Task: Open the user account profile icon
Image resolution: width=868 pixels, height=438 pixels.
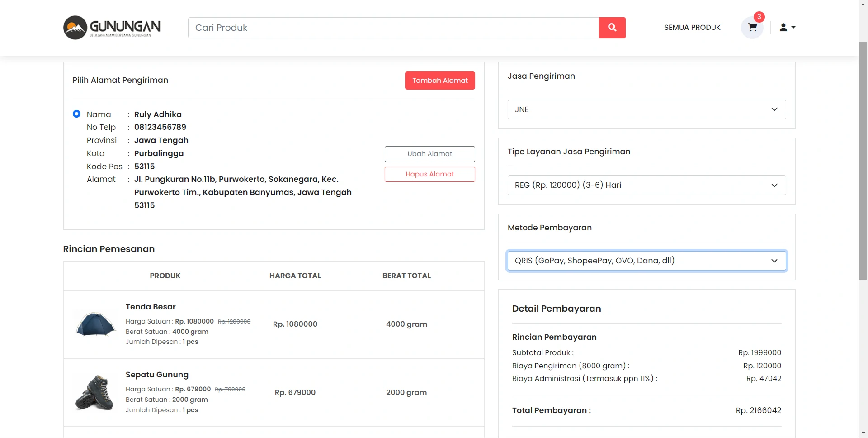Action: (783, 28)
